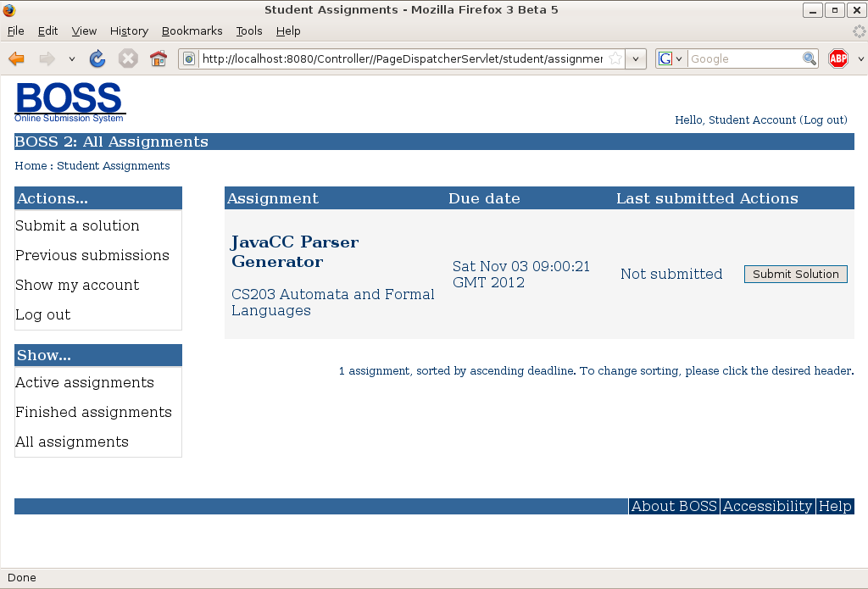Sort by clicking the Due date header
The image size is (868, 589).
[x=484, y=198]
